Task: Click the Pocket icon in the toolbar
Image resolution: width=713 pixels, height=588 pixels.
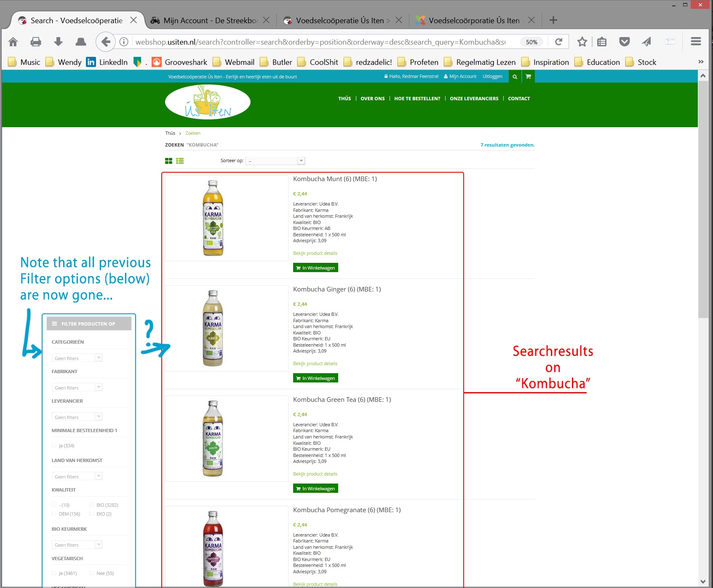Action: pos(625,42)
